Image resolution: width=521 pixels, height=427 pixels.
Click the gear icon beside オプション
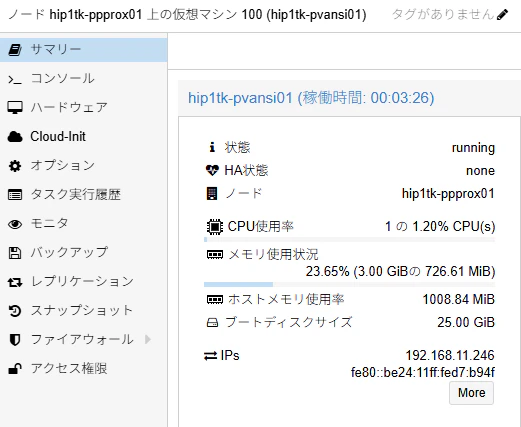[x=15, y=166]
